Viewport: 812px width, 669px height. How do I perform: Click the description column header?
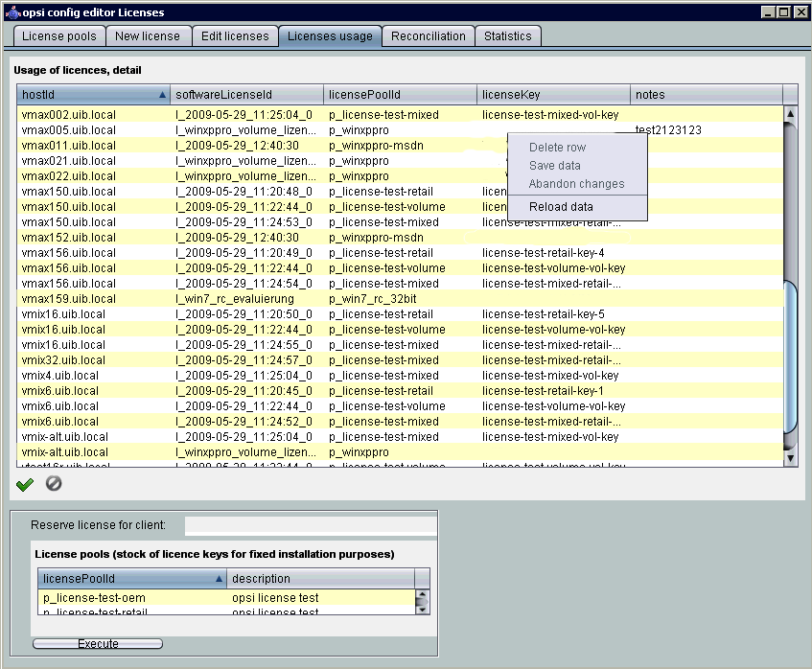click(320, 578)
